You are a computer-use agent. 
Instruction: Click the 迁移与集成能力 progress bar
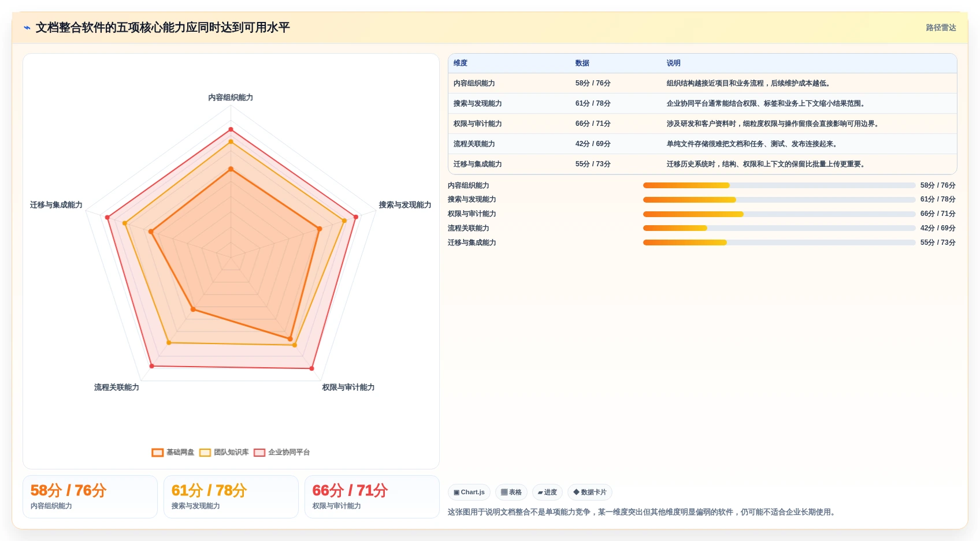(779, 242)
